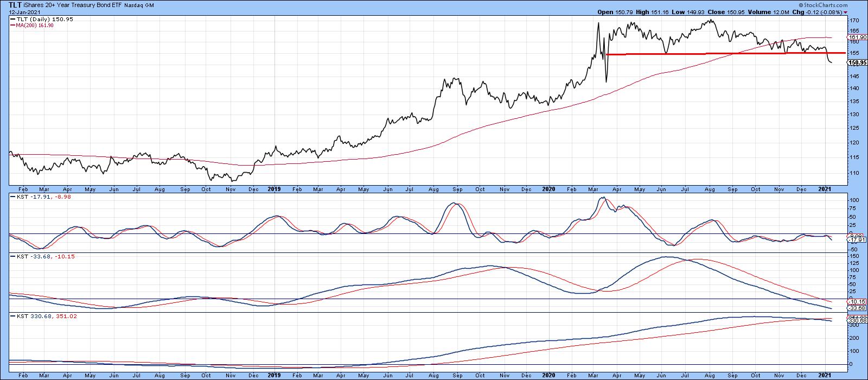Click the 2019 year label on bottom axis

tap(274, 375)
